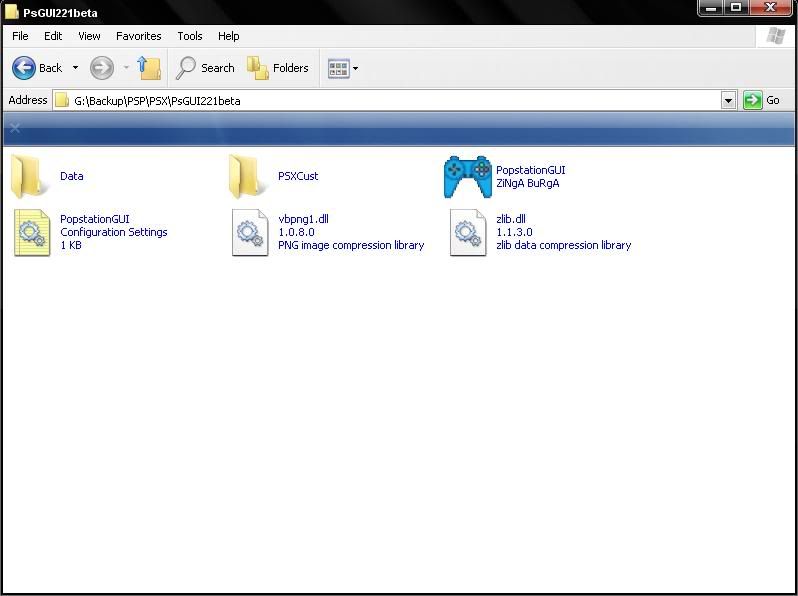Click the Up folder toolbar icon
Image resolution: width=798 pixels, height=596 pixels.
(149, 68)
